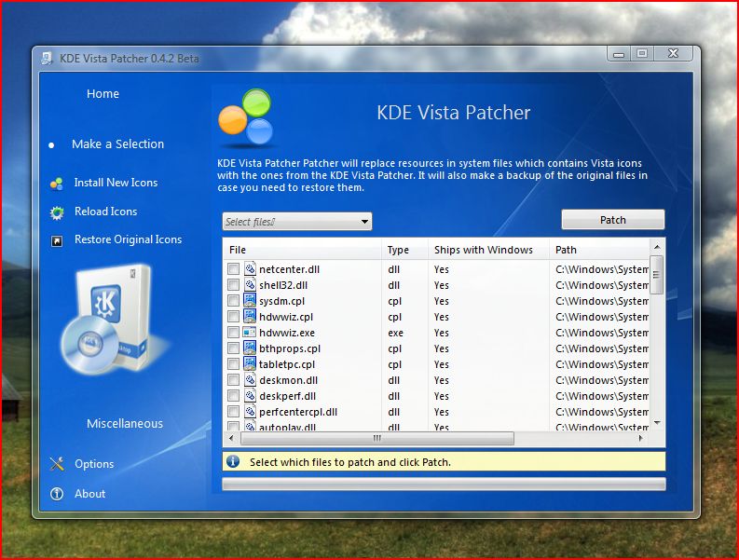739x560 pixels.
Task: Sort by the Path column header
Action: (x=599, y=250)
